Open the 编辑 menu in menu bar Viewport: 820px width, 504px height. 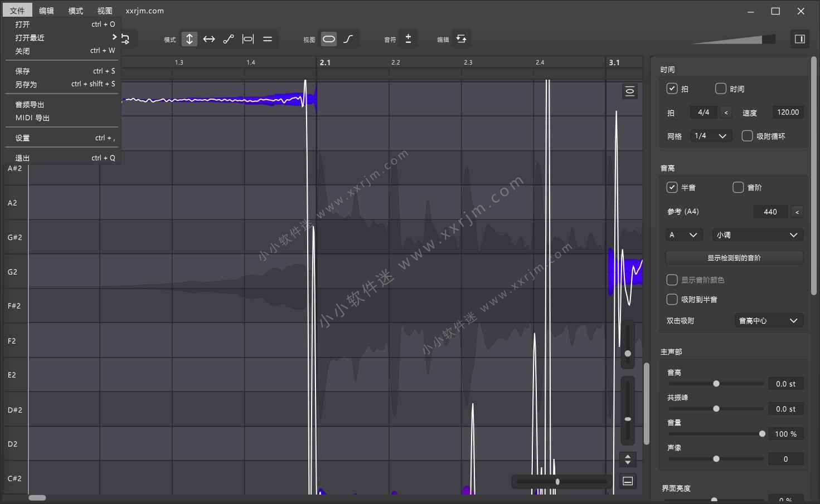click(x=46, y=11)
